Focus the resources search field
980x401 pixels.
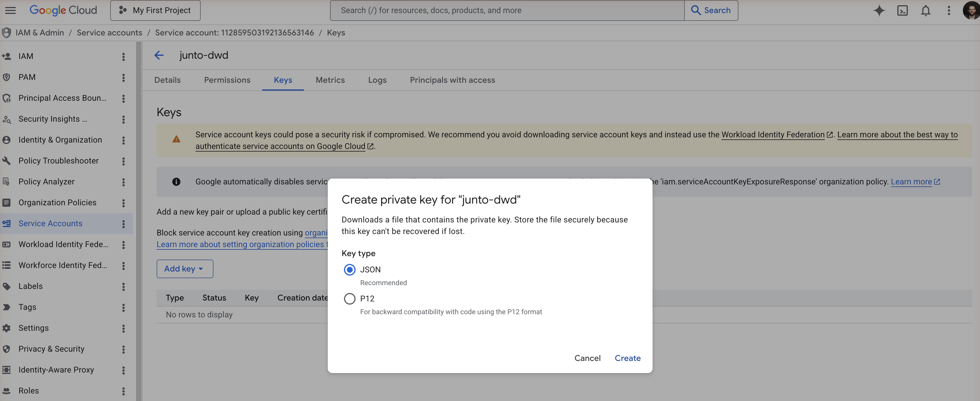507,10
